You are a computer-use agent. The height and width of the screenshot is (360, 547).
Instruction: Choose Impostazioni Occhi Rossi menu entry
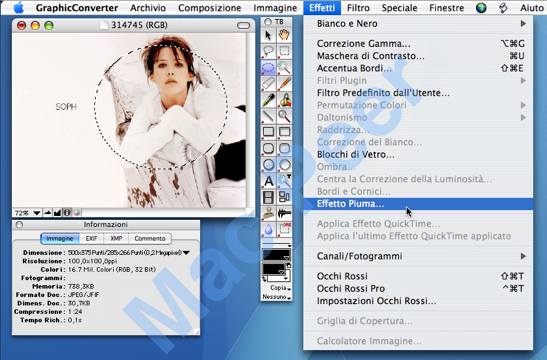click(418, 301)
